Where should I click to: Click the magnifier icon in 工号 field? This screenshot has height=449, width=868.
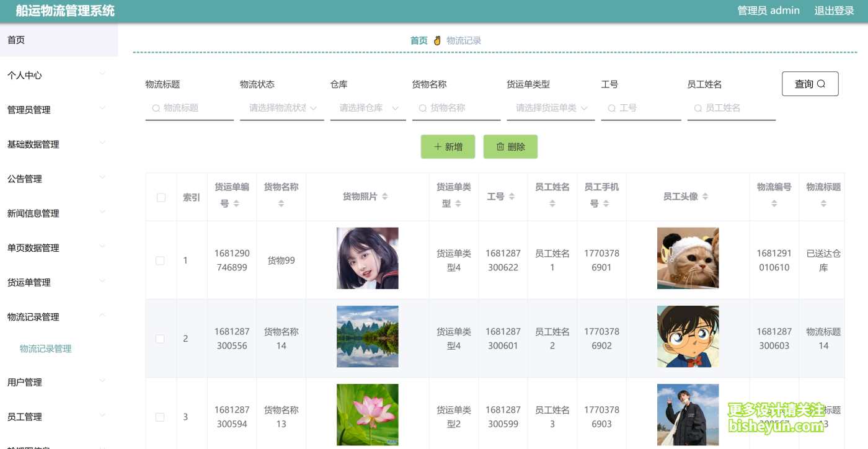(612, 108)
